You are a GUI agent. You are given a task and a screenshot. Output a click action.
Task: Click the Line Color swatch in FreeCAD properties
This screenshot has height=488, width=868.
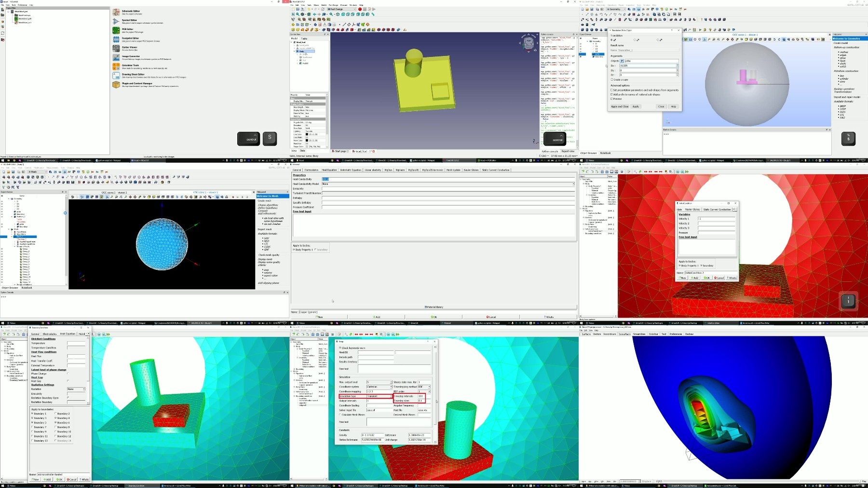pyautogui.click(x=307, y=135)
